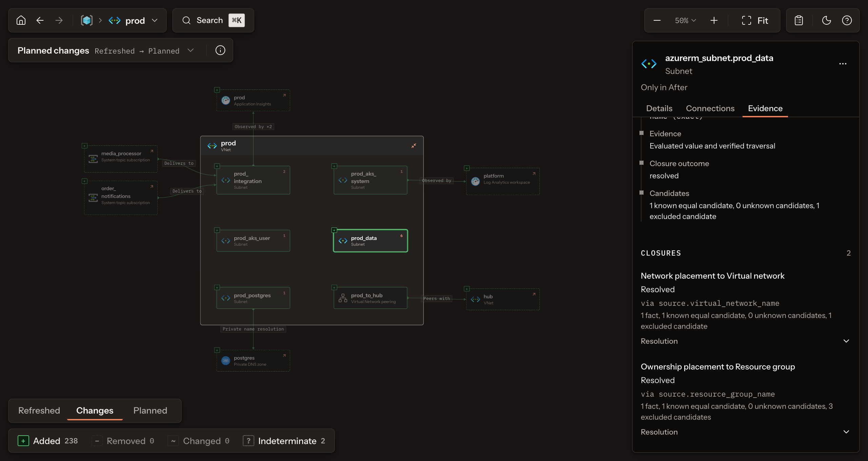Toggle the Added 238 filter

[48, 441]
